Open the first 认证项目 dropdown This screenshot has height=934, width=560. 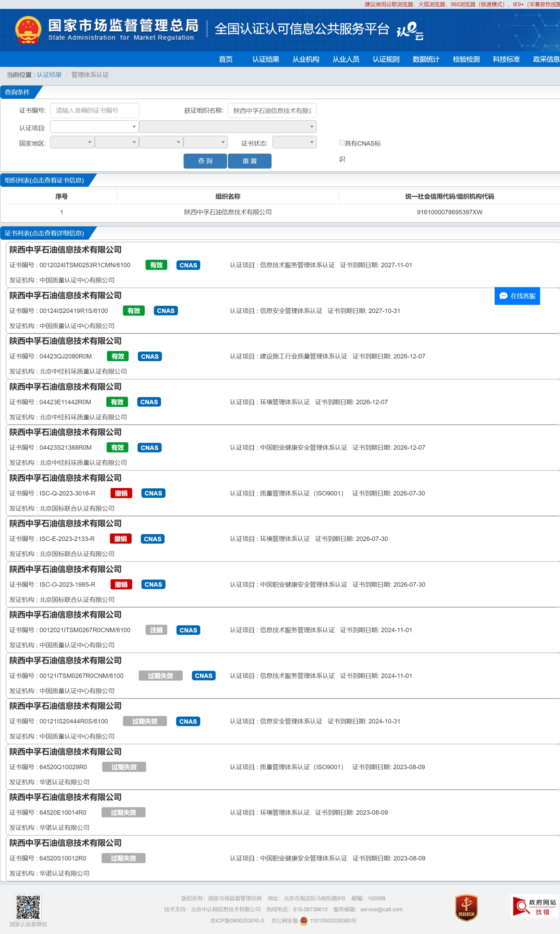[x=94, y=127]
